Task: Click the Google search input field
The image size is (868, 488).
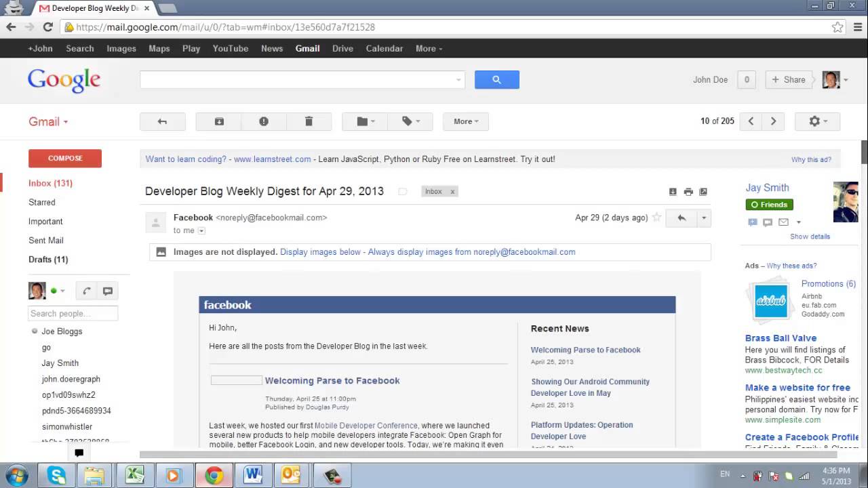Action: [x=302, y=79]
